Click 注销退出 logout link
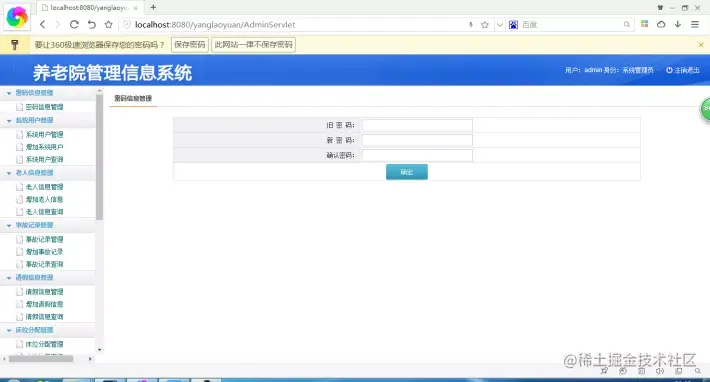 [x=683, y=70]
